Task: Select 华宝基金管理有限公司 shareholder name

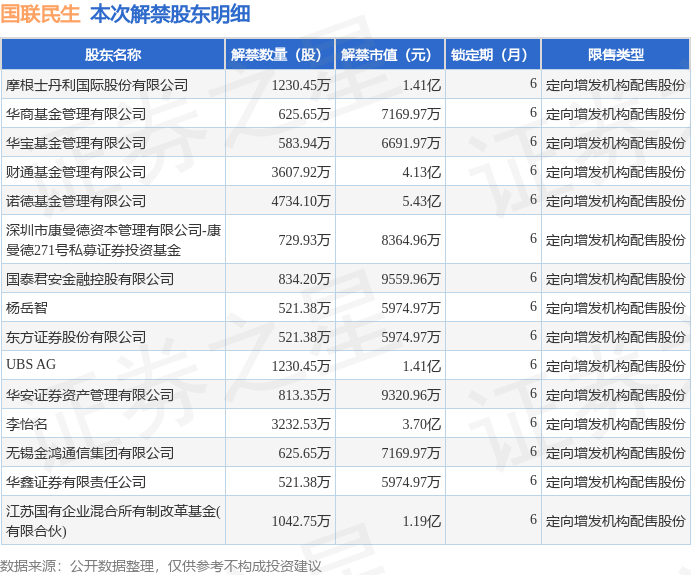Action: (76, 143)
